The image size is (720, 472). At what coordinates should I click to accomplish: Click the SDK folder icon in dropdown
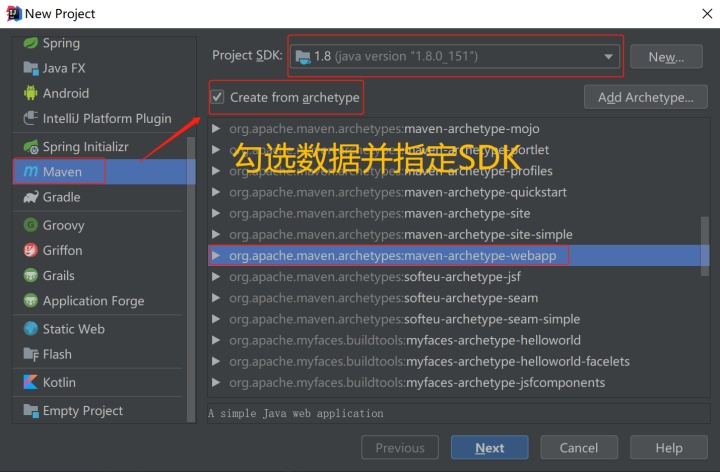coord(303,57)
